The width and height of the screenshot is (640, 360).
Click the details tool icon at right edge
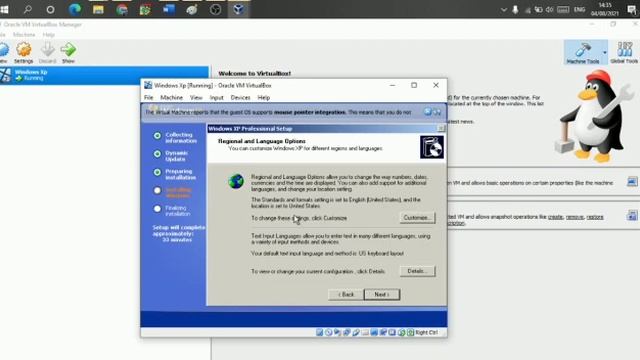point(632,182)
